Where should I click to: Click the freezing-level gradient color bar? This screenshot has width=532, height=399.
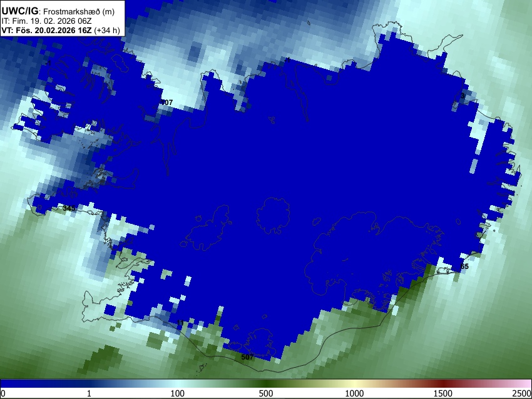(266, 384)
